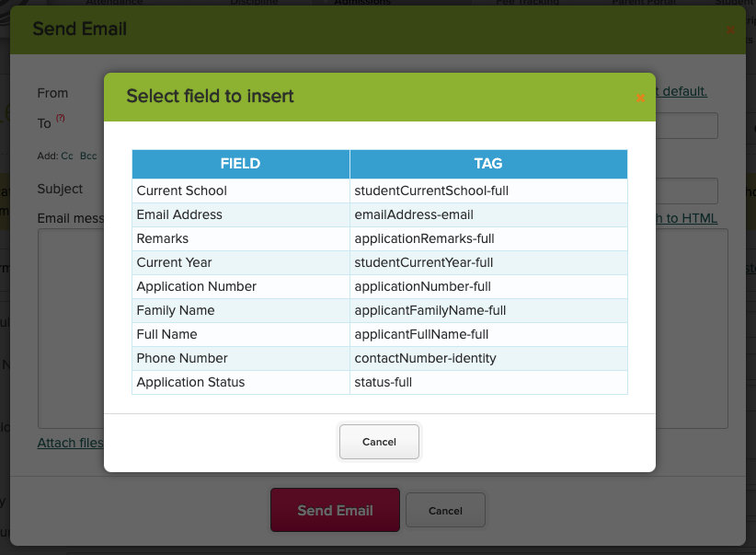756x555 pixels.
Task: Add a Cc recipient
Action: (x=67, y=156)
